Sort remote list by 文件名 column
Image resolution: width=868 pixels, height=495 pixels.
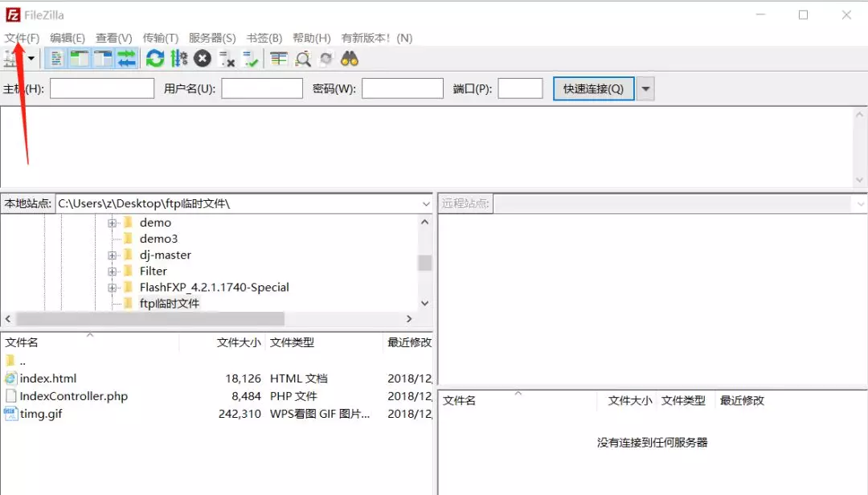point(518,400)
